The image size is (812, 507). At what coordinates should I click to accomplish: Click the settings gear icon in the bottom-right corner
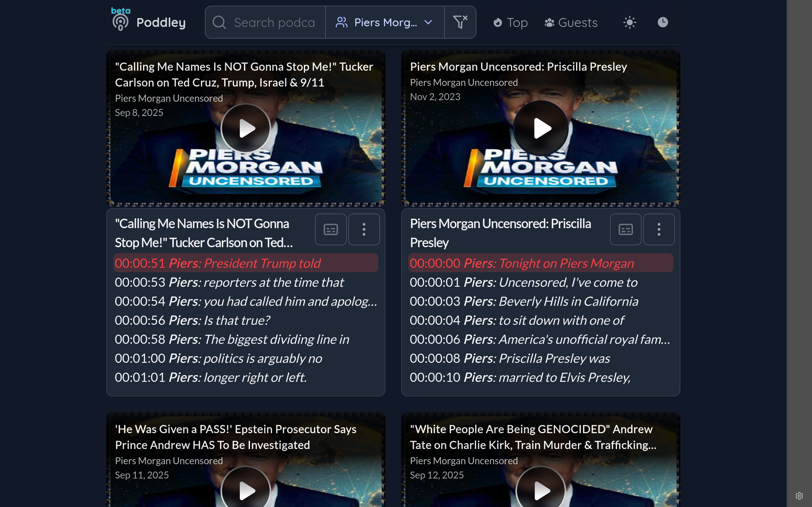(799, 496)
